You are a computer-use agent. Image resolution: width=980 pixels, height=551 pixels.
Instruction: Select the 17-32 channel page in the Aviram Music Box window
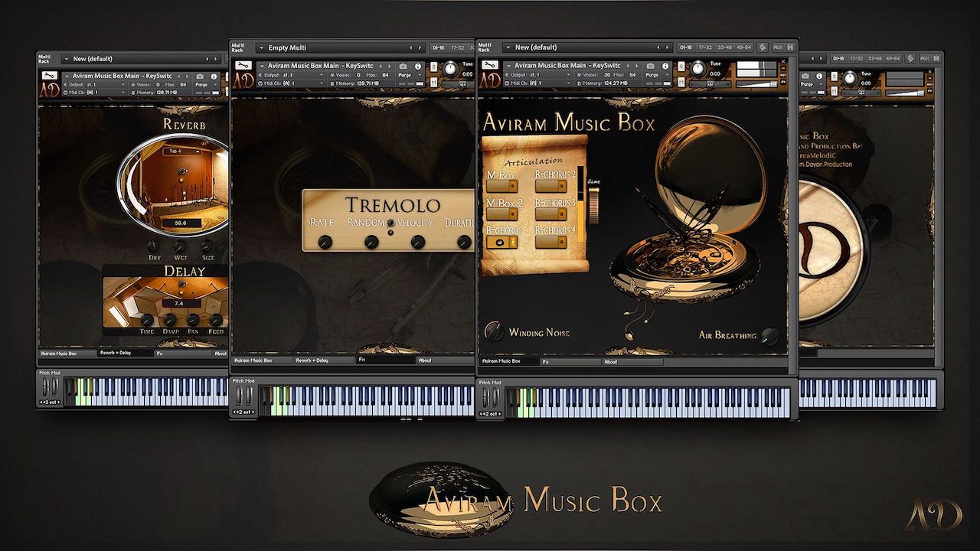(706, 47)
